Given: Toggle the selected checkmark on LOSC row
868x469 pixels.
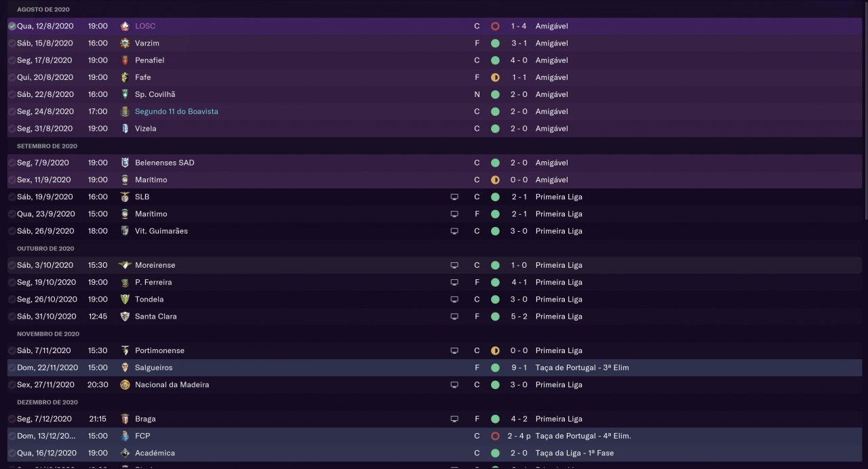Looking at the screenshot, I should pos(12,26).
